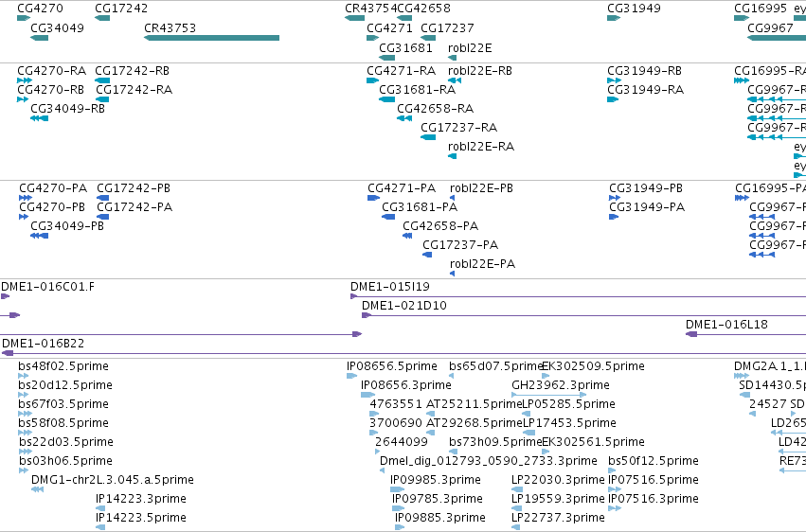Select protein robl22E-PA label

point(483,264)
